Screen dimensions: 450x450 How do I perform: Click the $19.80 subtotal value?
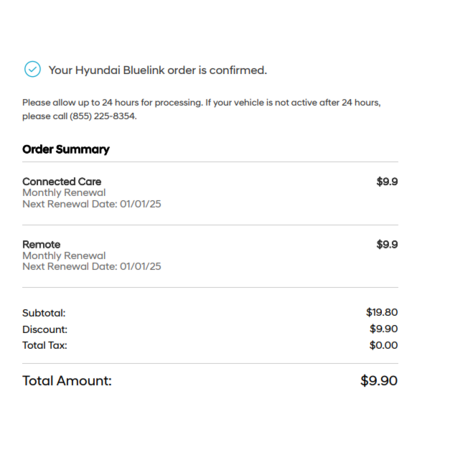pyautogui.click(x=382, y=312)
